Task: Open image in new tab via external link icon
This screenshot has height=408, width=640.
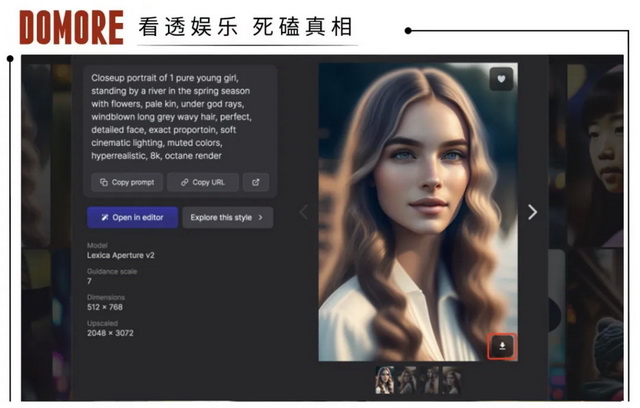Action: click(256, 182)
